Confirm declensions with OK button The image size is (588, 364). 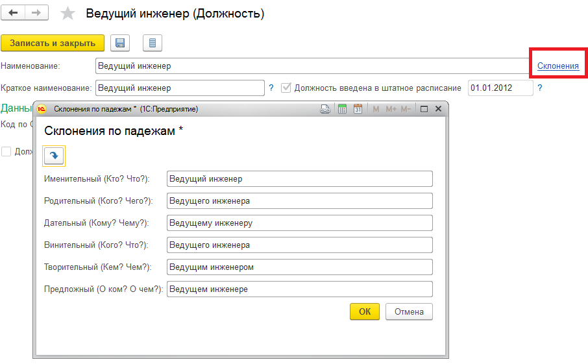[365, 311]
